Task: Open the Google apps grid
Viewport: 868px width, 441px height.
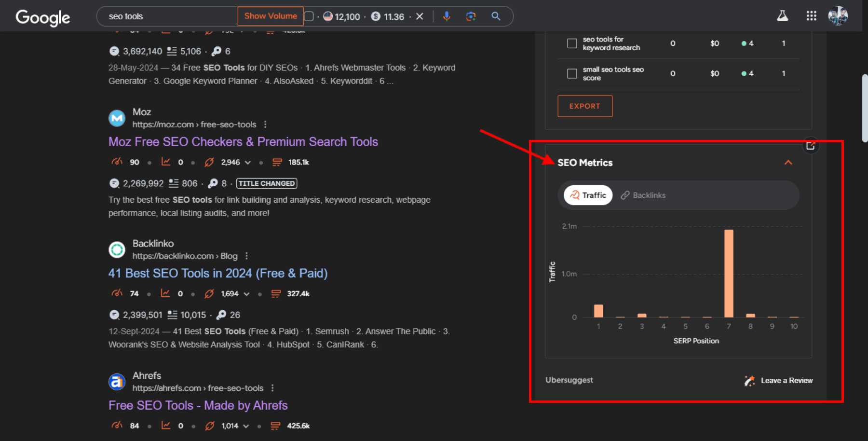Action: pyautogui.click(x=812, y=16)
